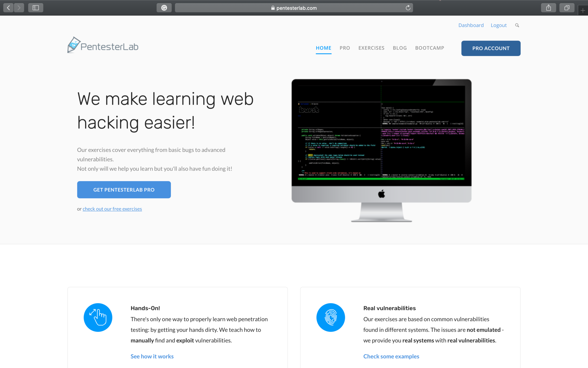The width and height of the screenshot is (588, 368).
Task: Open the share sheet icon
Action: click(548, 8)
